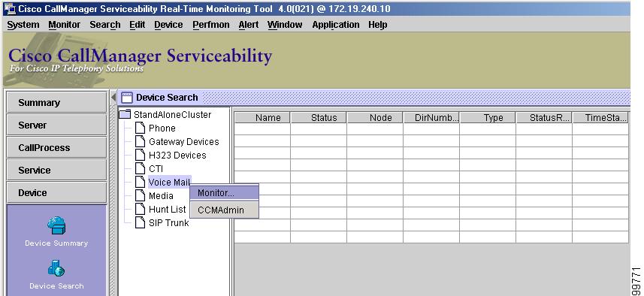Click the StandAloneCluster folder icon
Image resolution: width=644 pixels, height=296 pixels.
[x=125, y=114]
